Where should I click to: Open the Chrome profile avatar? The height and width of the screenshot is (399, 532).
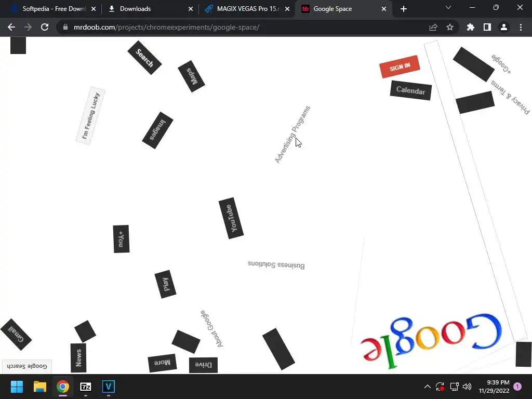pos(504,27)
